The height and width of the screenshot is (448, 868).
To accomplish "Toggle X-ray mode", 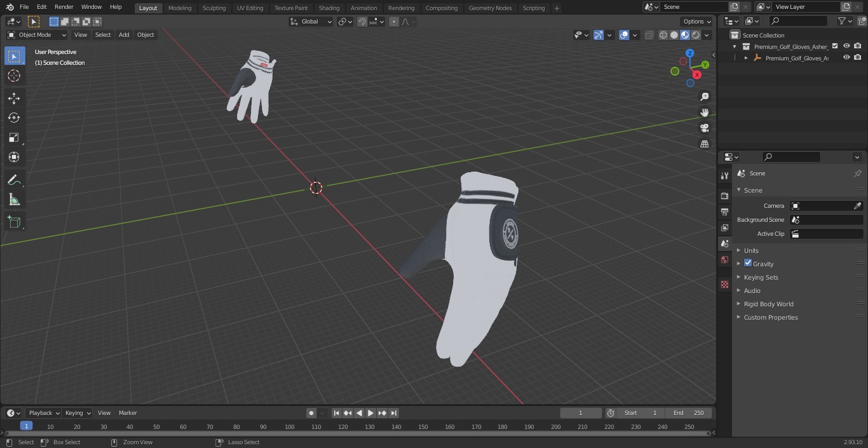I will point(649,35).
